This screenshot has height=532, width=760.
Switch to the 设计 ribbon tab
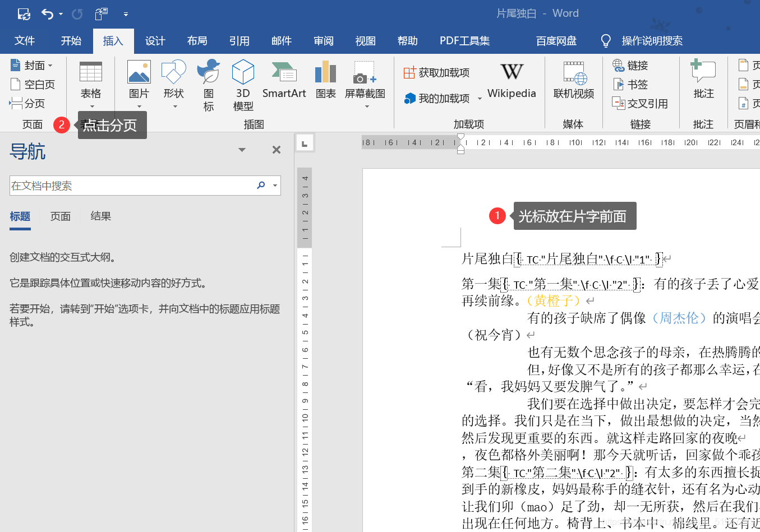[x=155, y=41]
